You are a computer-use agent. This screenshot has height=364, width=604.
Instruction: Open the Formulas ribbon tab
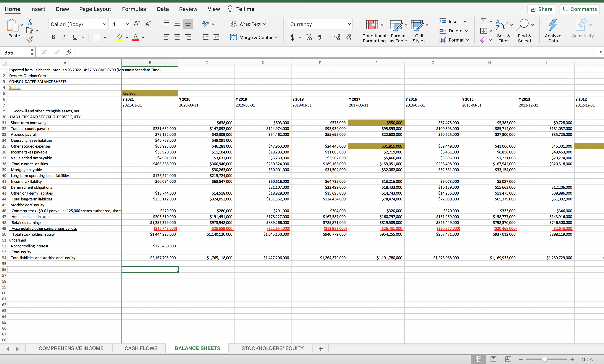coord(134,9)
